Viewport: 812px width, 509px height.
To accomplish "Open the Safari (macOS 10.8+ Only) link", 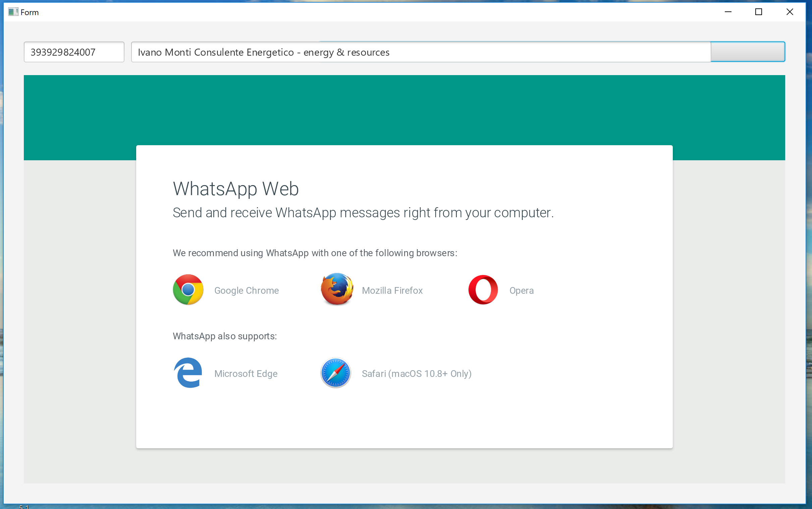I will 417,374.
